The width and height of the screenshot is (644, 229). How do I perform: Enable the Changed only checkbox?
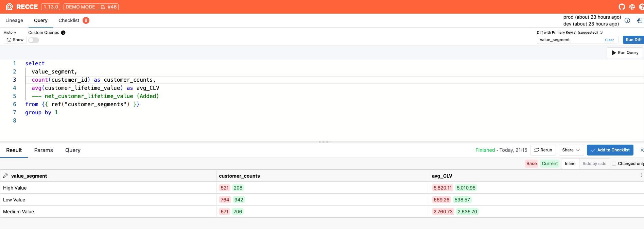coord(614,164)
